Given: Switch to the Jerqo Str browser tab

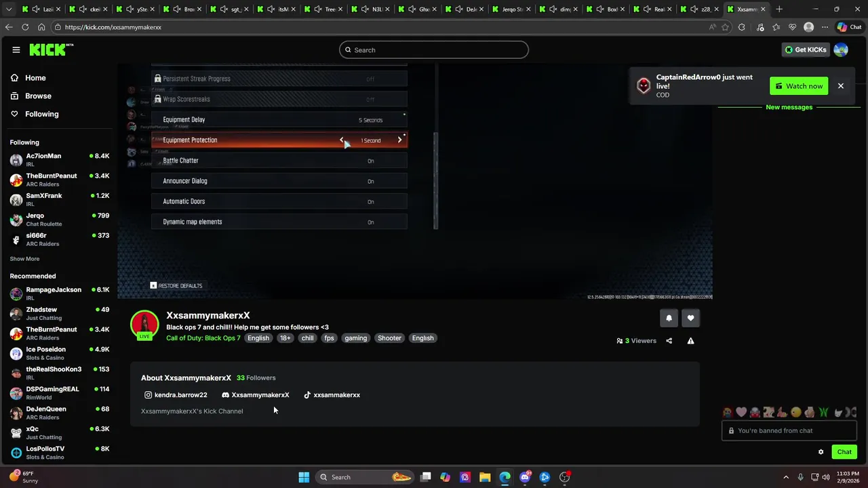Looking at the screenshot, I should (x=510, y=9).
